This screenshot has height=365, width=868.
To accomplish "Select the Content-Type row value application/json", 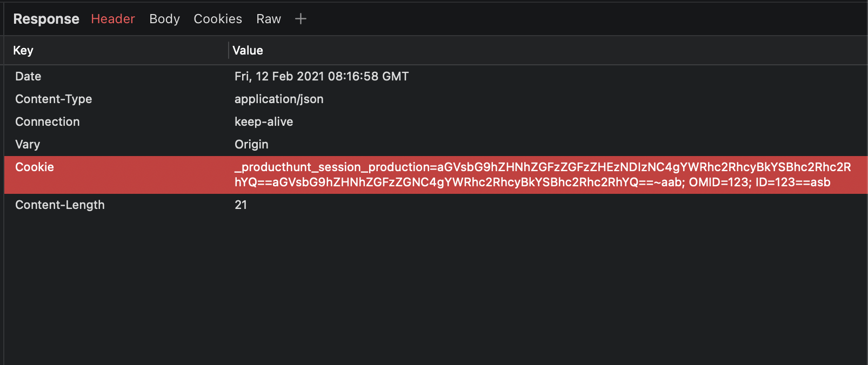I will pos(279,99).
